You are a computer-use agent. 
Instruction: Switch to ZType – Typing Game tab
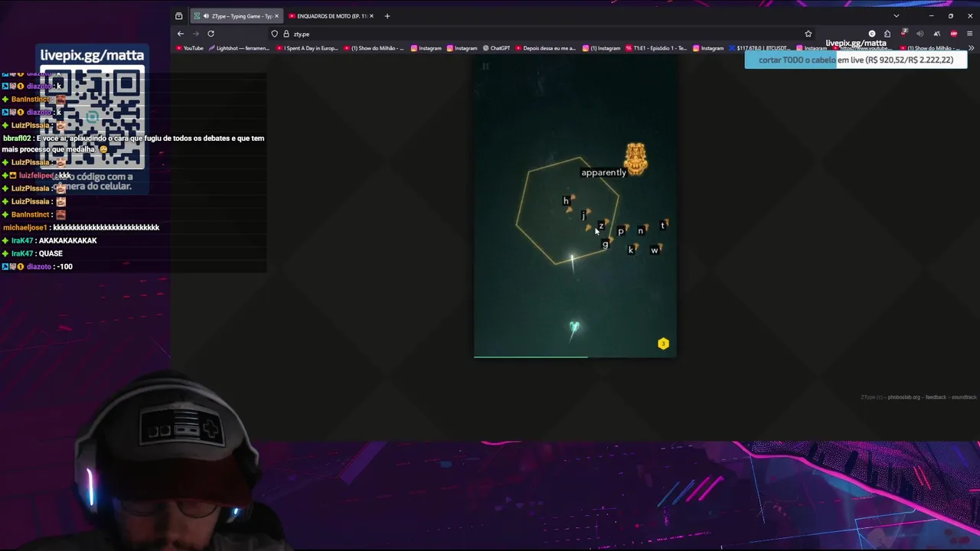pyautogui.click(x=236, y=16)
